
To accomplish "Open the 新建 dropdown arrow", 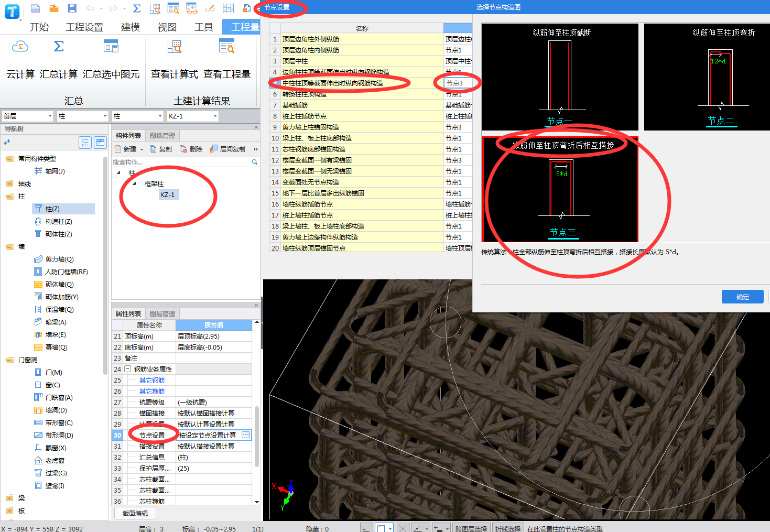I will (142, 149).
